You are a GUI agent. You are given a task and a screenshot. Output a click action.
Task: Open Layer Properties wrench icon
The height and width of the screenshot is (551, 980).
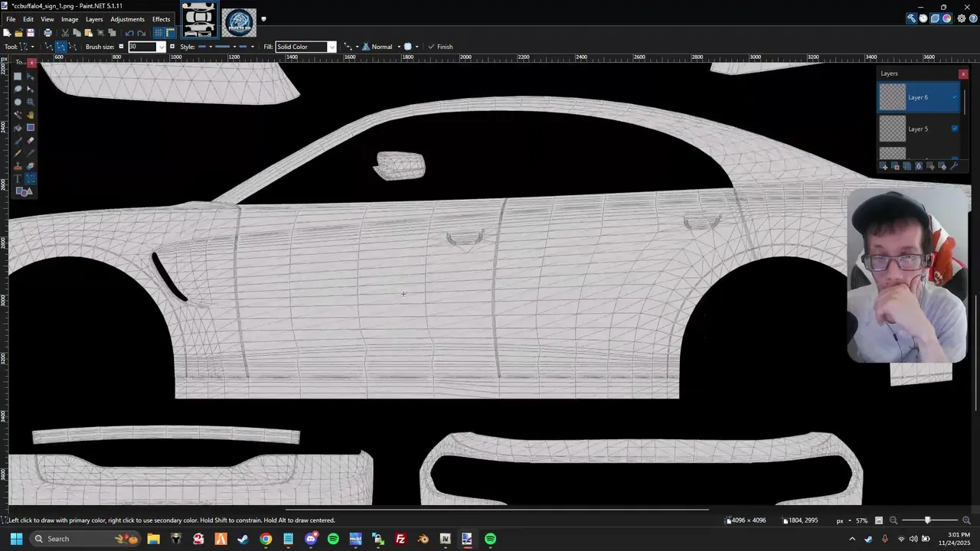(954, 166)
